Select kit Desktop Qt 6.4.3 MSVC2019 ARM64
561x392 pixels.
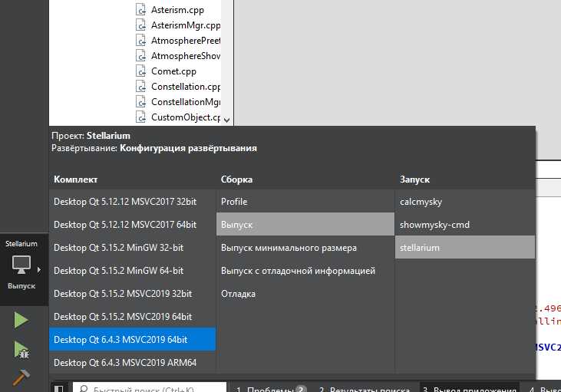pos(132,363)
